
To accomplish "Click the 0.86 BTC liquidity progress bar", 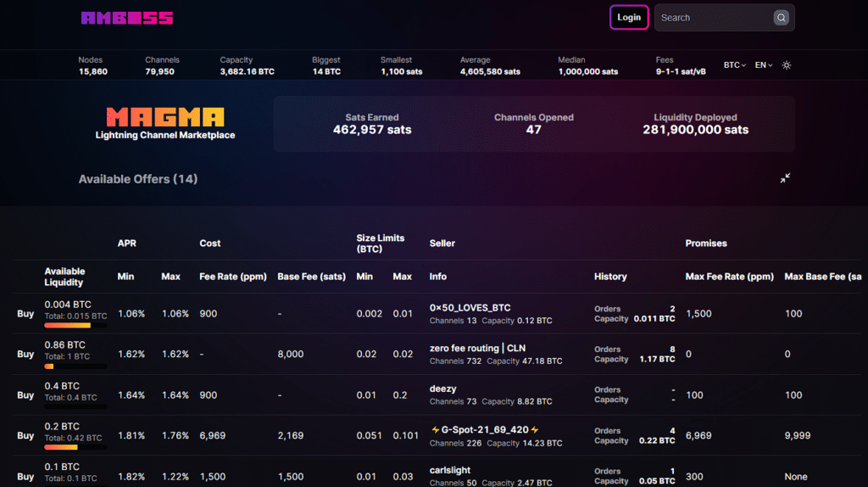I will tap(75, 367).
